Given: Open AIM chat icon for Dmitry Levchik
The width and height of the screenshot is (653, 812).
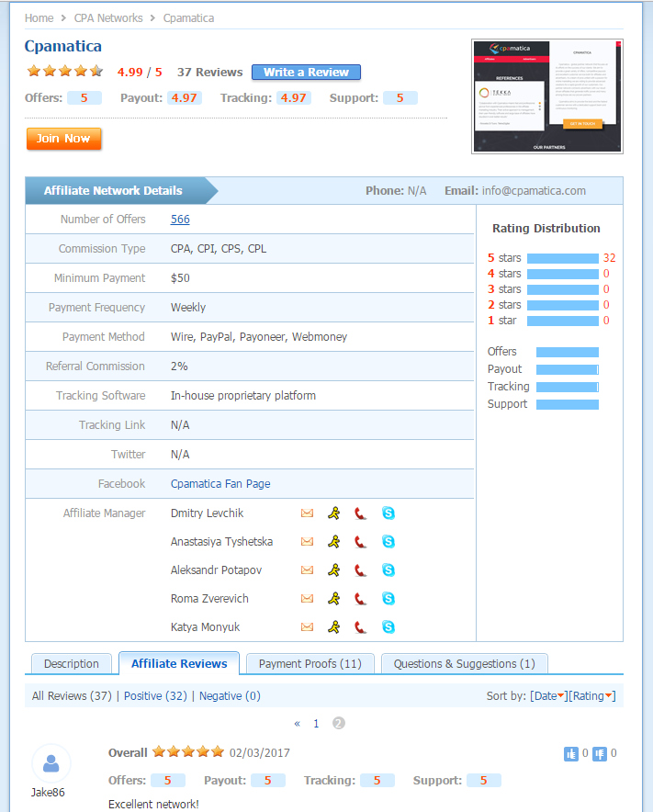Looking at the screenshot, I should (x=334, y=513).
